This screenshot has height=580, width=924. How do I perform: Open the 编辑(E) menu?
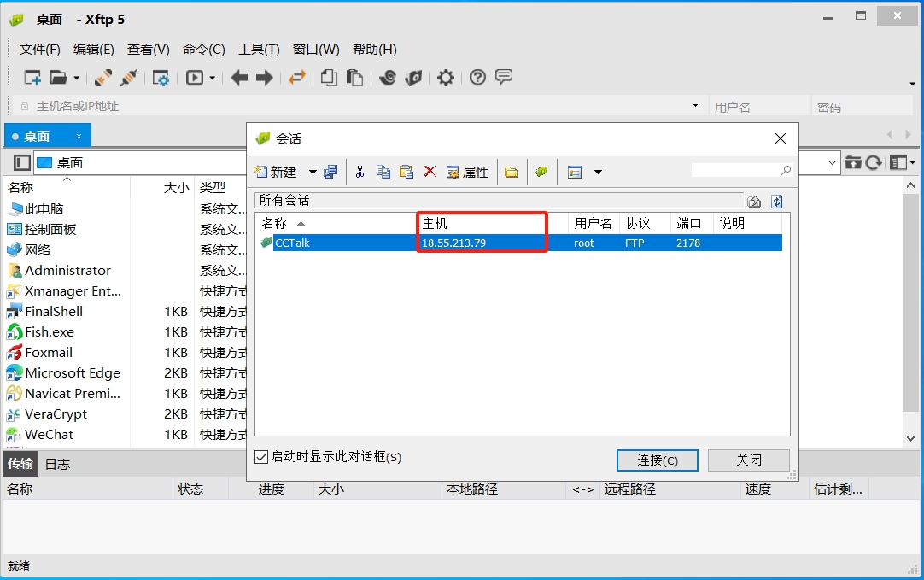[x=93, y=50]
